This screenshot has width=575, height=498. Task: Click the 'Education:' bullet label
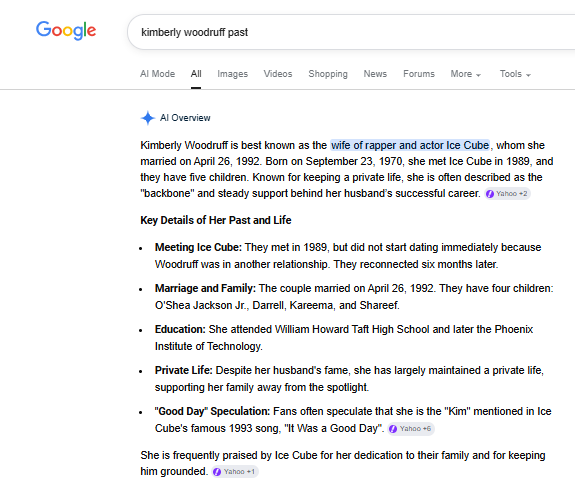[180, 330]
